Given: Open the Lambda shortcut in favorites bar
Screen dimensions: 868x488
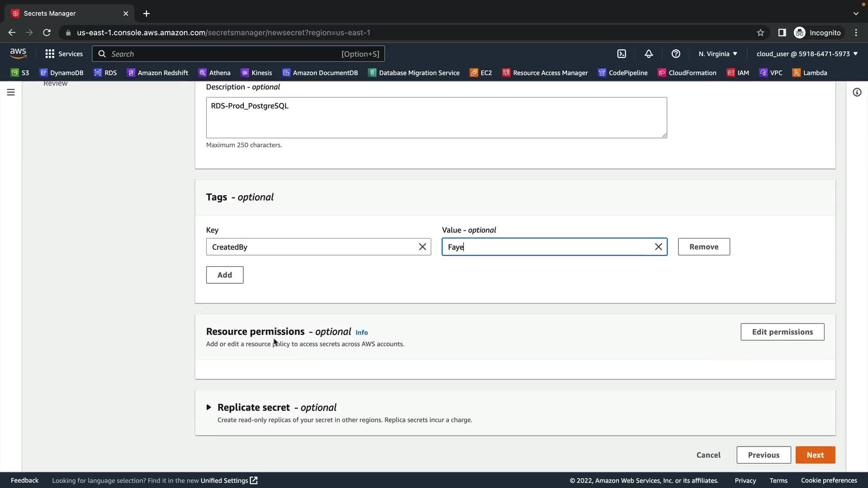Looking at the screenshot, I should click(x=810, y=73).
